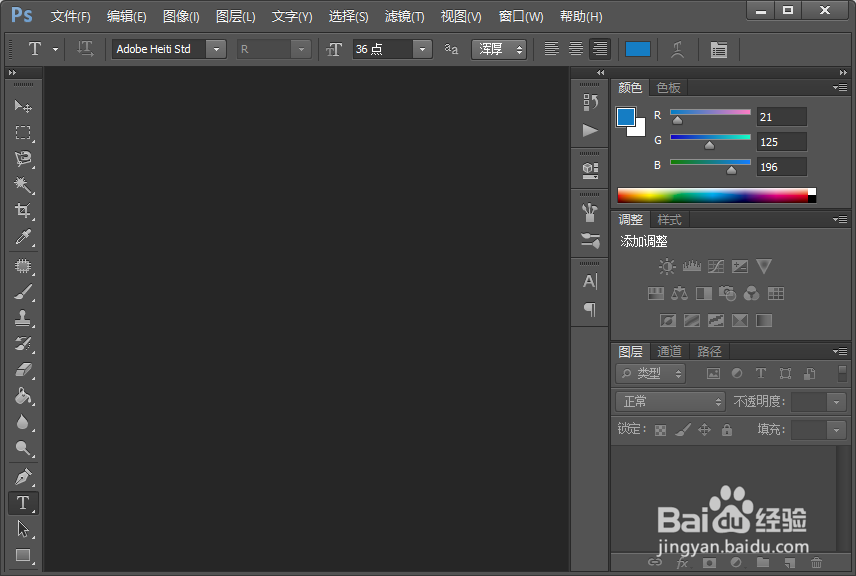Select the Magic Wand tool
This screenshot has height=576, width=856.
(23, 185)
